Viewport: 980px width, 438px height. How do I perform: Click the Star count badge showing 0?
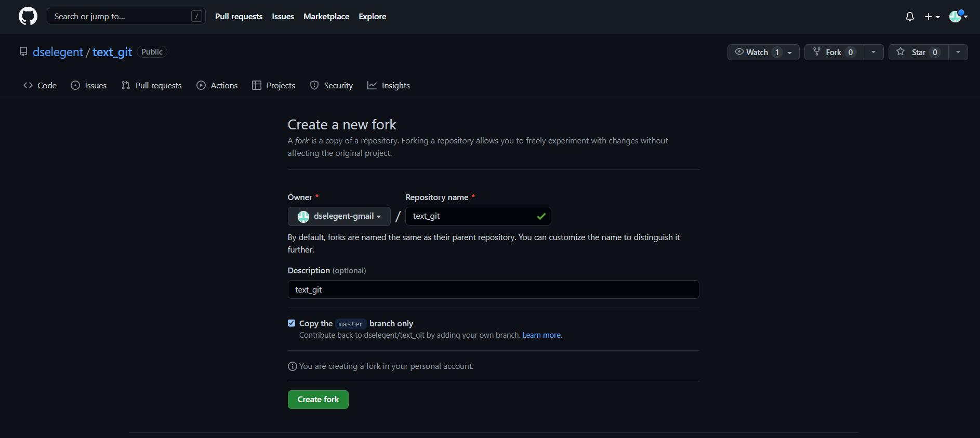[x=935, y=52]
